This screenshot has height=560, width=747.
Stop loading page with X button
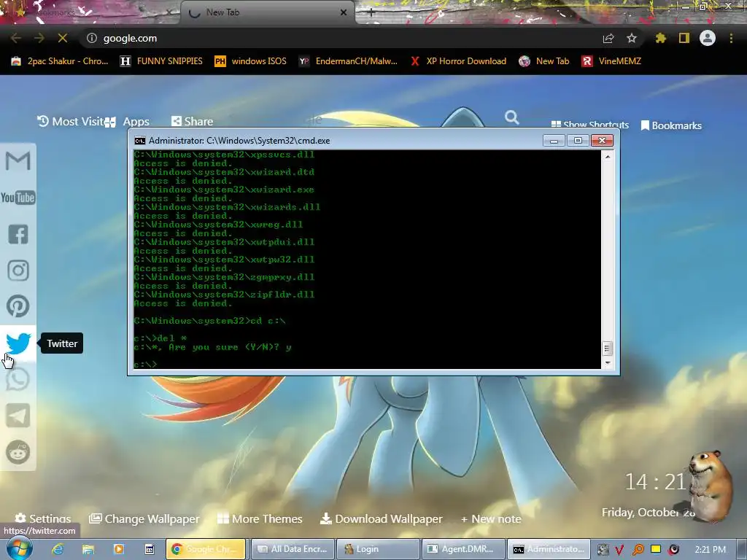pos(63,38)
